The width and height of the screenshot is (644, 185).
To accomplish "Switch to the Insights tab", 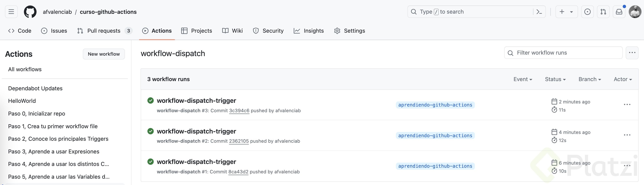I will coord(309,31).
